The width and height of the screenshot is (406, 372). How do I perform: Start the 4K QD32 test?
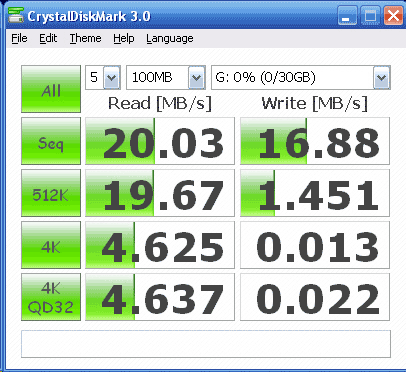pos(51,297)
